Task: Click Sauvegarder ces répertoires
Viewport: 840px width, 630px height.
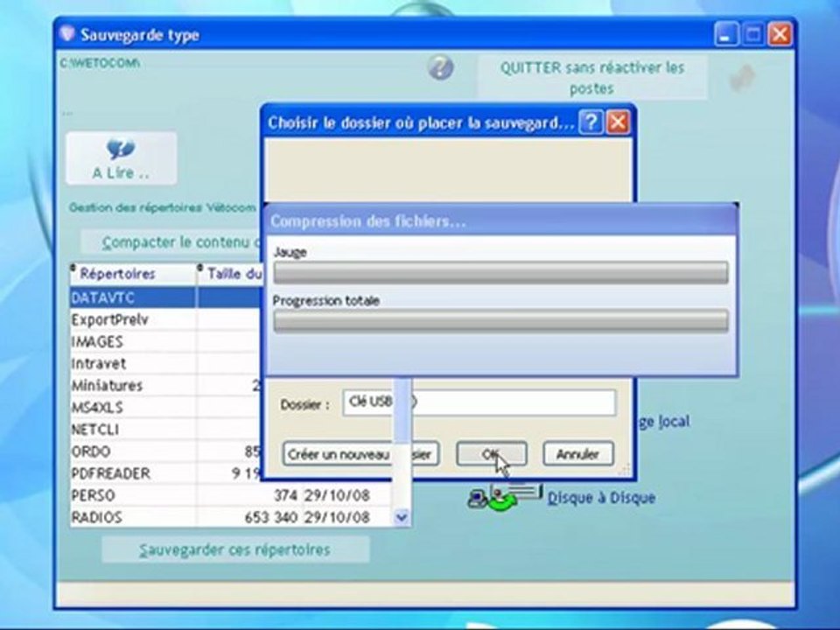Action: (x=235, y=549)
